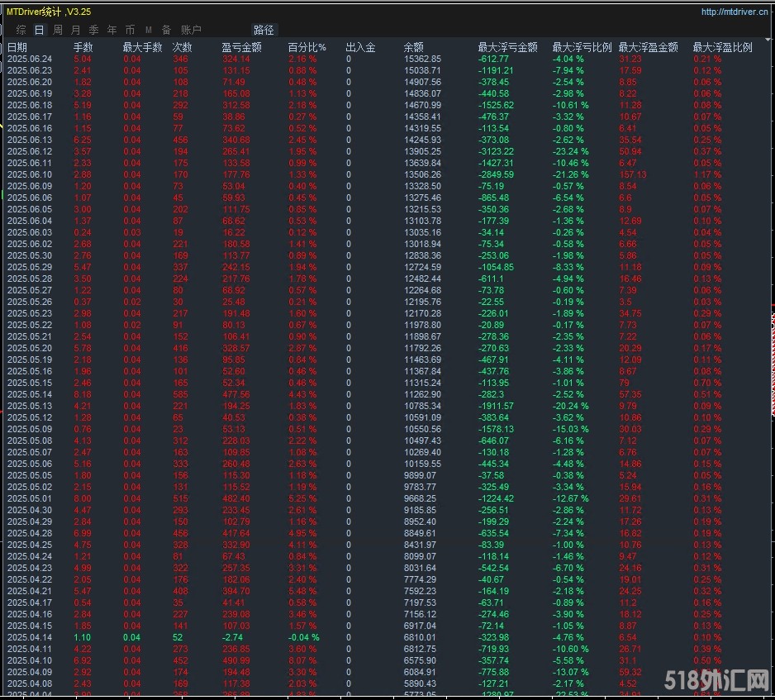Screen dimensions: 775x700
Task: Click the 手数 column header
Action: click(83, 47)
